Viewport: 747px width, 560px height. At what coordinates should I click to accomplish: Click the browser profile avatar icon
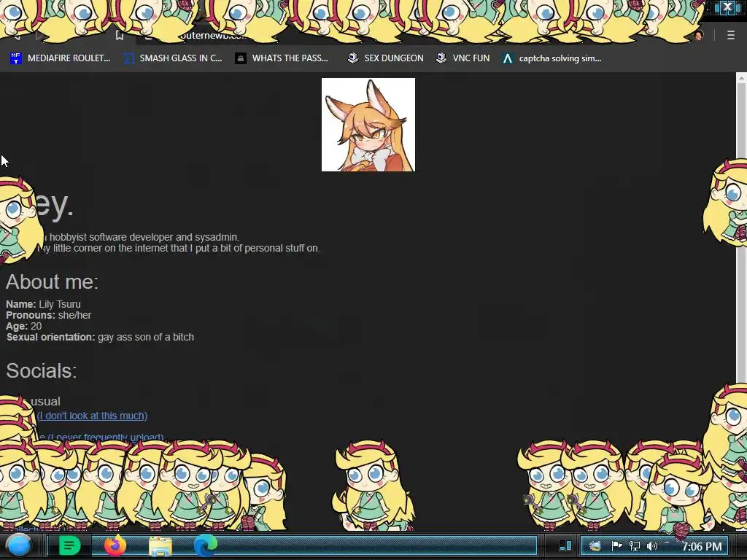click(x=698, y=36)
